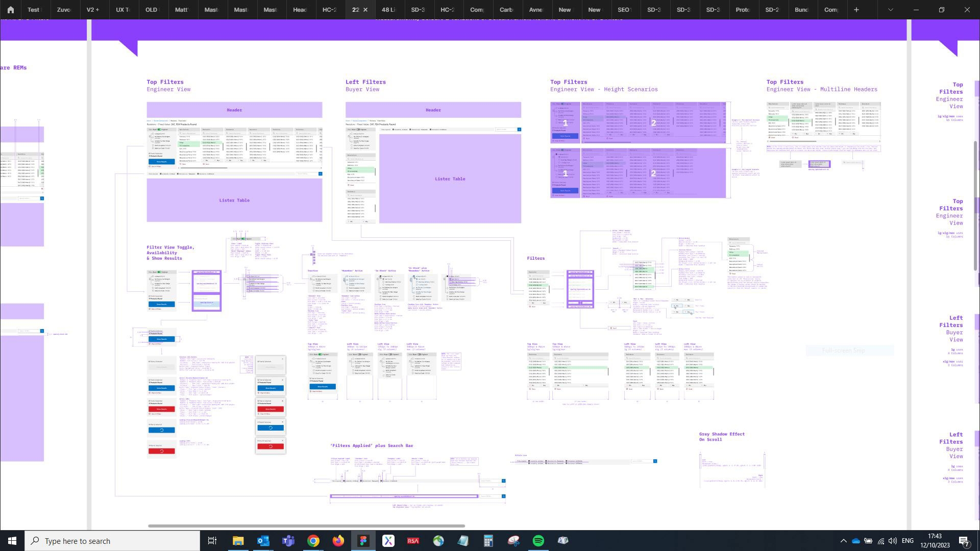Viewport: 980px width, 551px height.
Task: Select the 'V2 +' tab
Action: (x=93, y=10)
